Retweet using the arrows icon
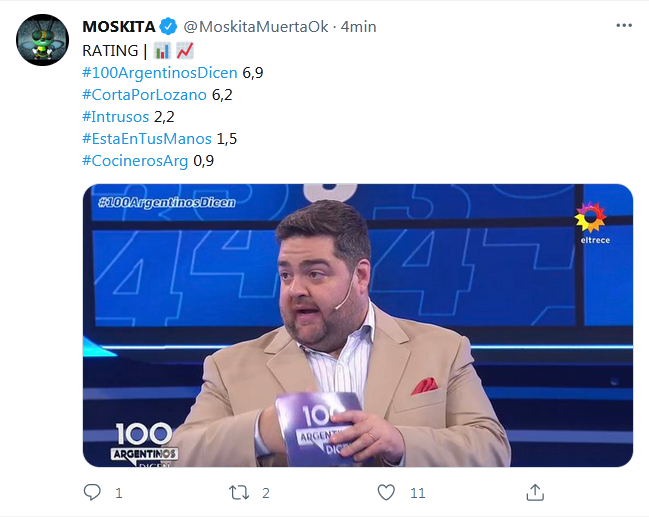 click(x=239, y=493)
